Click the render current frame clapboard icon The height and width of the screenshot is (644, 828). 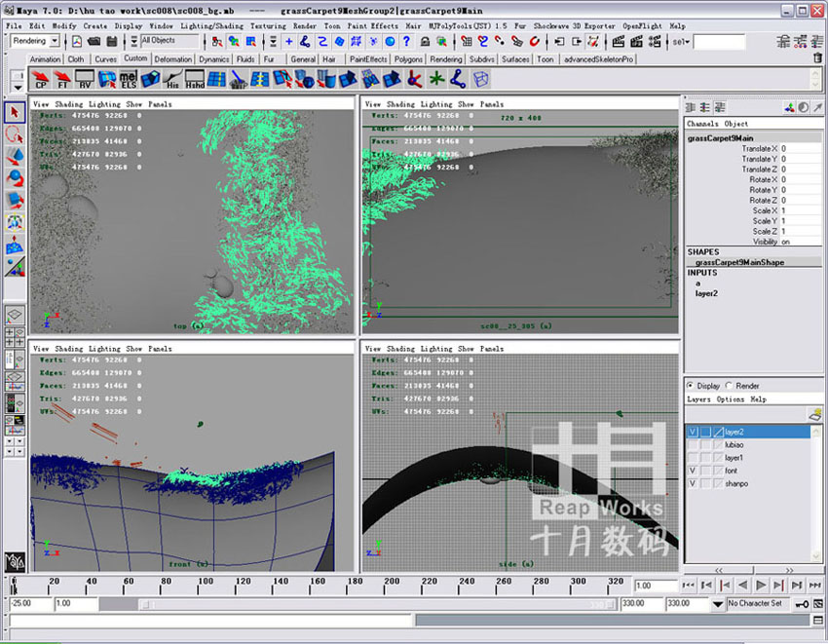619,41
